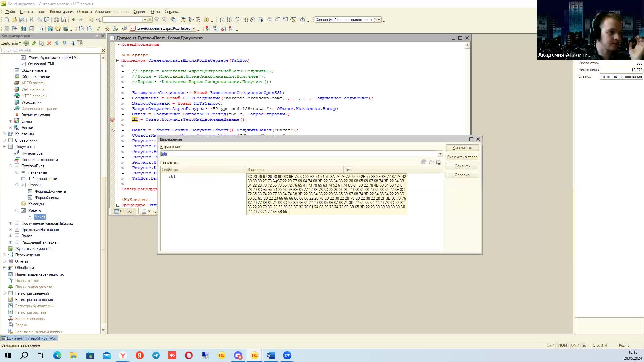Open the Сервер launch mode dropdown
This screenshot has width=644, height=362.
pyautogui.click(x=379, y=20)
